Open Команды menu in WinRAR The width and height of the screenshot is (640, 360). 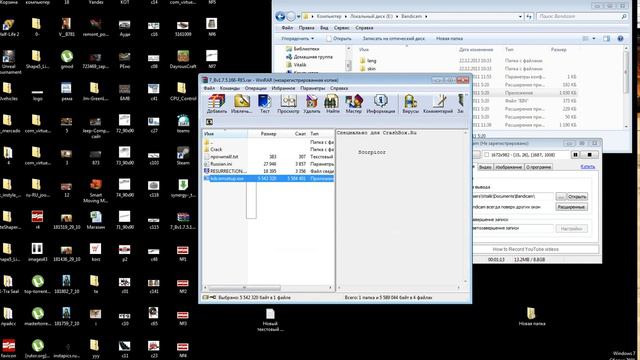(x=230, y=88)
